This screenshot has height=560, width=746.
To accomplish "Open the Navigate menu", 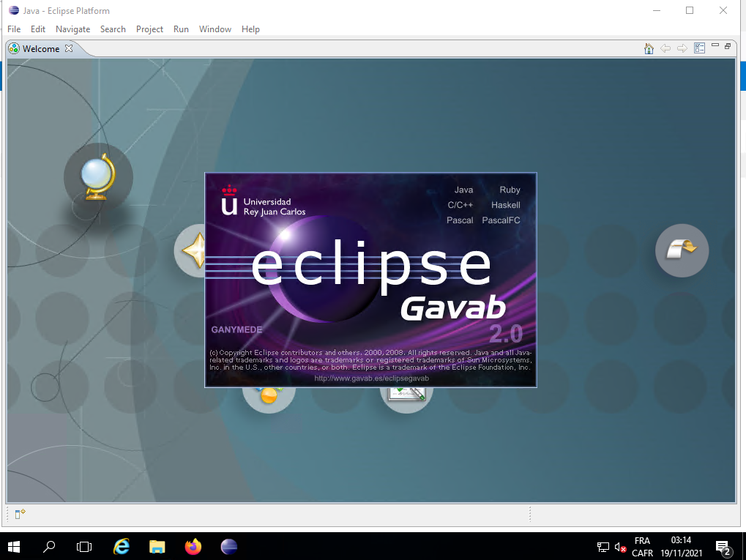I will coord(72,29).
